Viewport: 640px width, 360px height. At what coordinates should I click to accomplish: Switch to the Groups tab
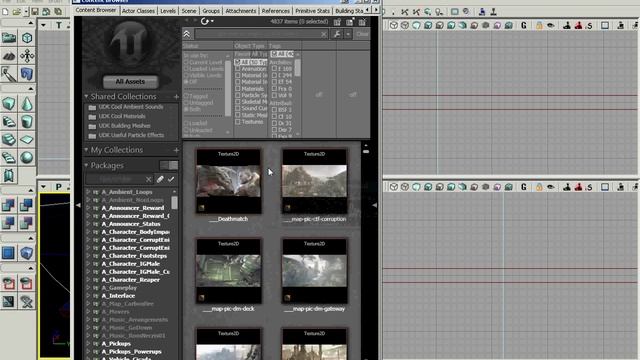[211, 11]
